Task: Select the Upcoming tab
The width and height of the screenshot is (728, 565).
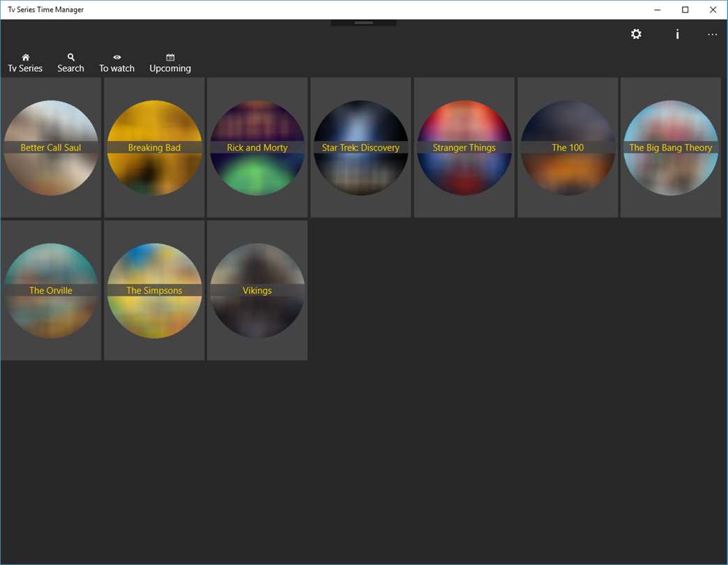Action: tap(170, 63)
